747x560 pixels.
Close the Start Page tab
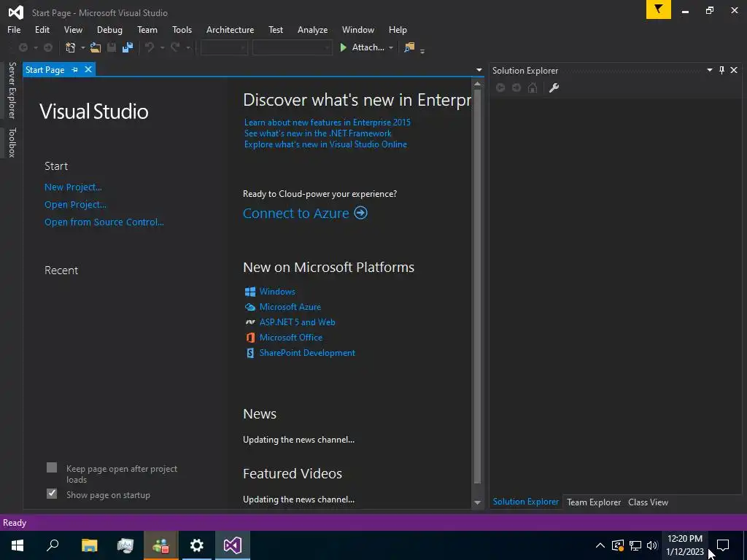coord(88,69)
